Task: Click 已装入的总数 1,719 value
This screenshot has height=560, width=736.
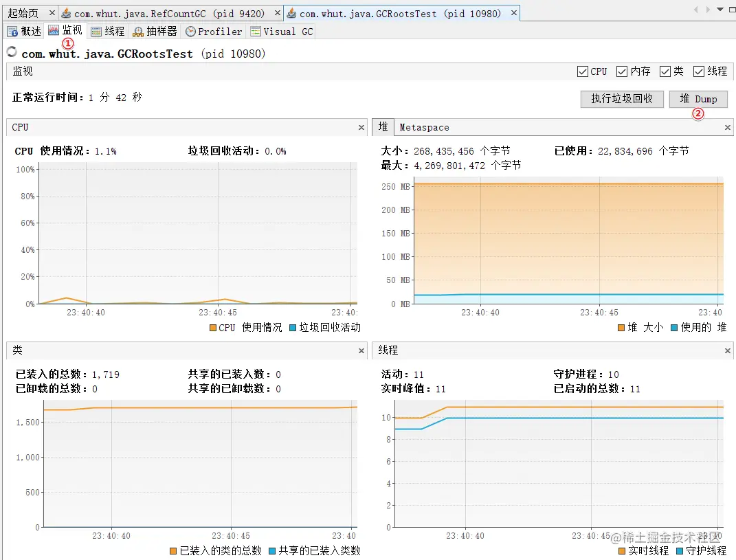Action: 106,374
